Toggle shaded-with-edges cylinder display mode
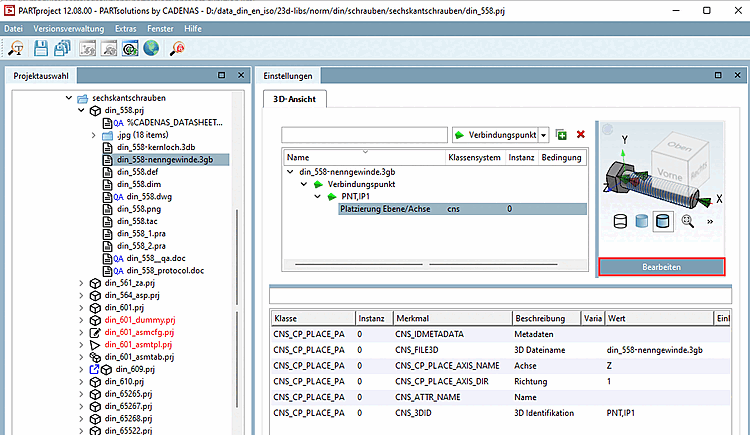 coord(663,221)
